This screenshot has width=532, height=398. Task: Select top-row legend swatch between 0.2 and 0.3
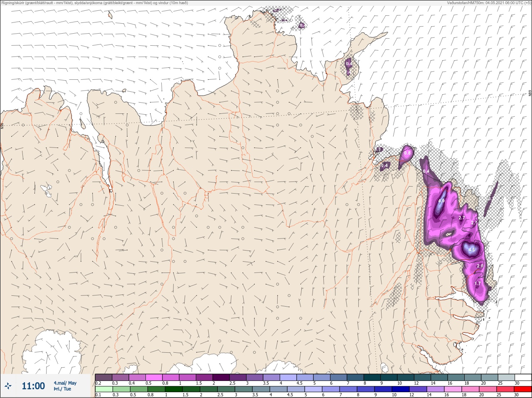tap(103, 377)
